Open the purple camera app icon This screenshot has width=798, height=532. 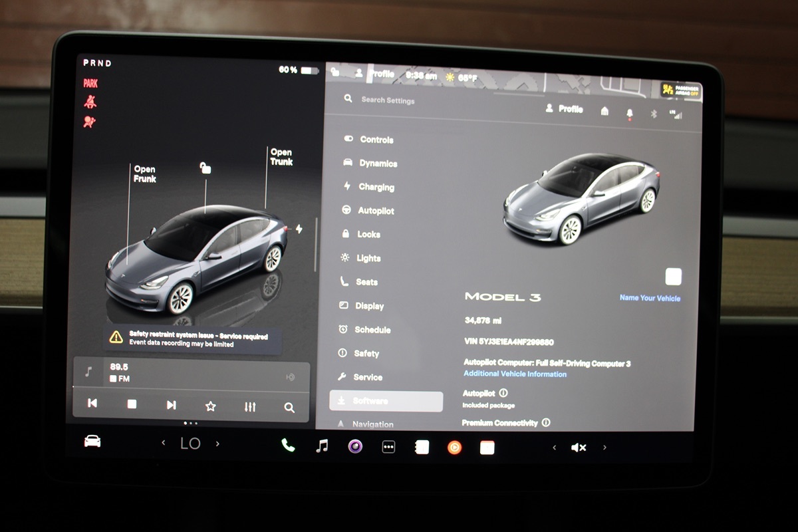point(355,446)
